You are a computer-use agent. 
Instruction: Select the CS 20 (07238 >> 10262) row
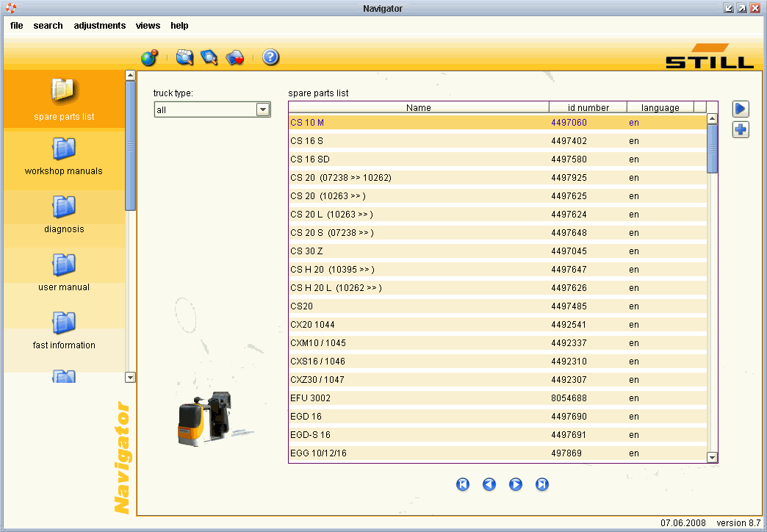[x=497, y=178]
